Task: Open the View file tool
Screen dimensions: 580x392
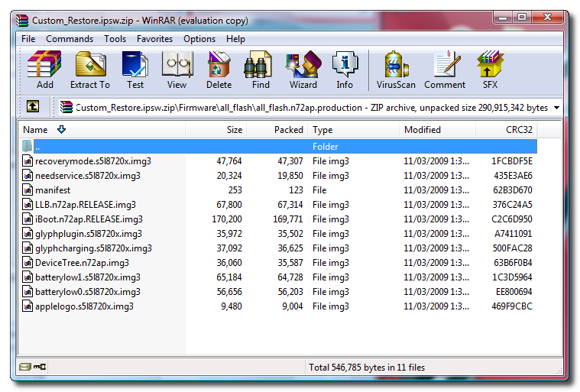Action: [x=177, y=70]
